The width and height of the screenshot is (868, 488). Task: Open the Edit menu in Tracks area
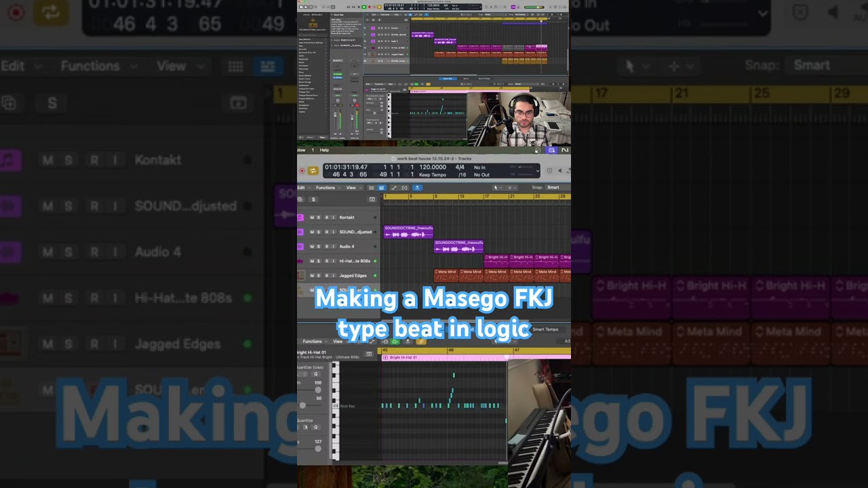click(x=302, y=188)
